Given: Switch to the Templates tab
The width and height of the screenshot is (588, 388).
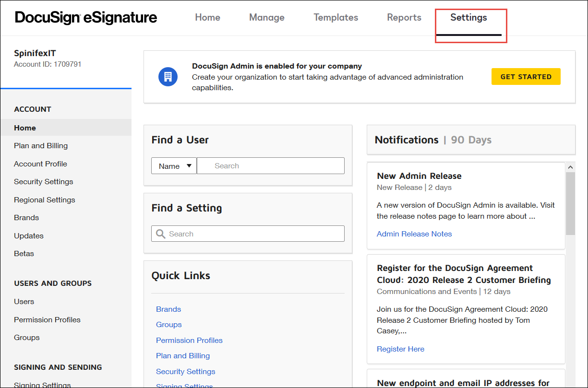Looking at the screenshot, I should (x=336, y=18).
